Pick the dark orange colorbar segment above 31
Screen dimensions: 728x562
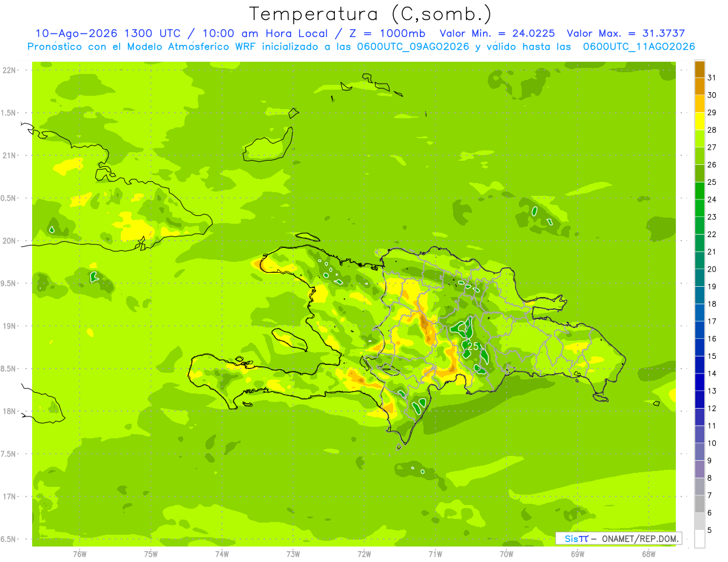point(699,69)
